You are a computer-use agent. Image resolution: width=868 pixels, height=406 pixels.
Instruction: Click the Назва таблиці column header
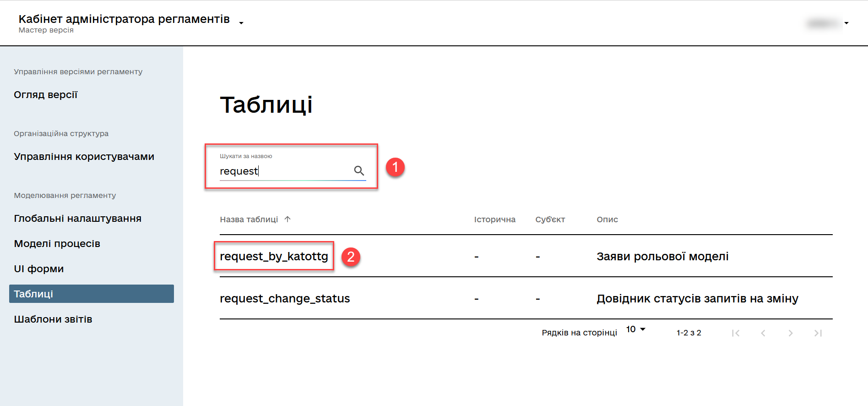[x=249, y=219]
